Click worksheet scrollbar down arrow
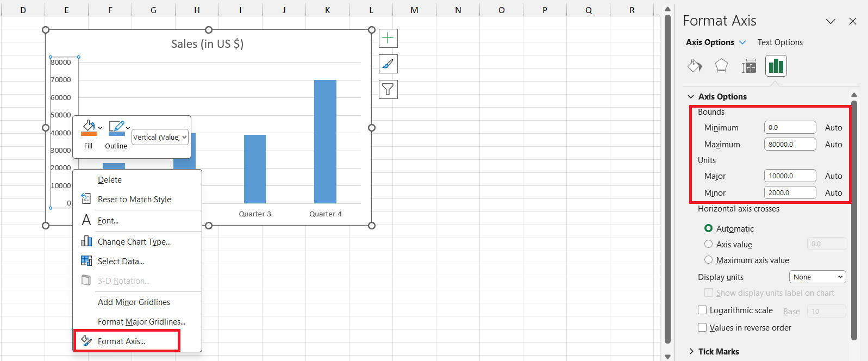The image size is (868, 361). [x=667, y=357]
